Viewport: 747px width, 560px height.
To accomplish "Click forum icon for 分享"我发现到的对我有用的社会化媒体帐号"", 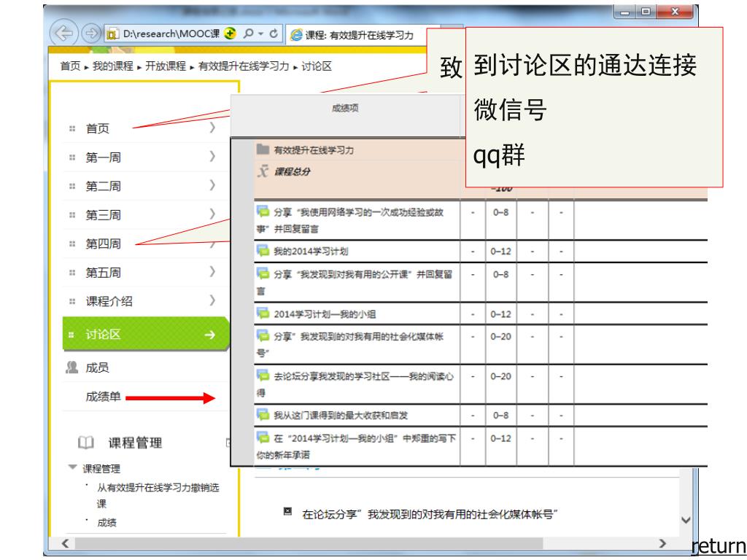I will (x=263, y=335).
